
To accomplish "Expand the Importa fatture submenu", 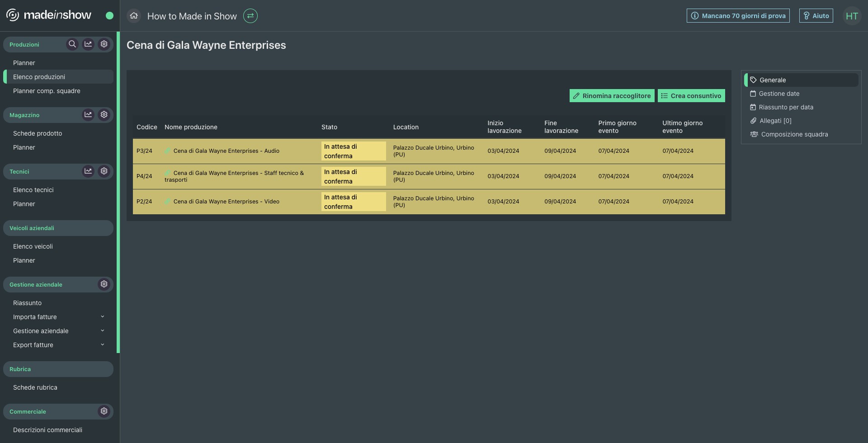I will click(x=103, y=317).
